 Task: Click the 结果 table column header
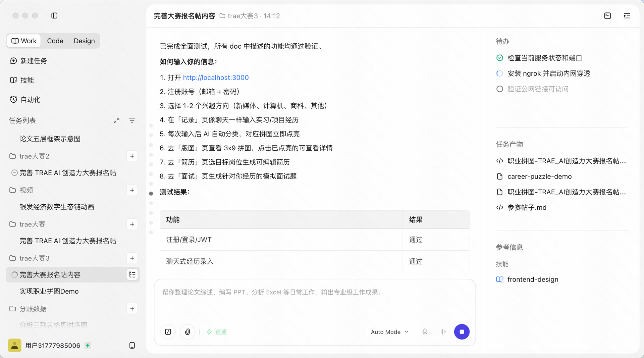pyautogui.click(x=436, y=220)
